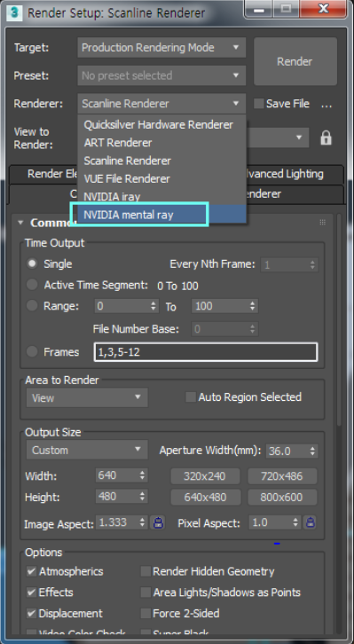The image size is (354, 644).
Task: Open the Save File browse ellipsis
Action: [326, 105]
